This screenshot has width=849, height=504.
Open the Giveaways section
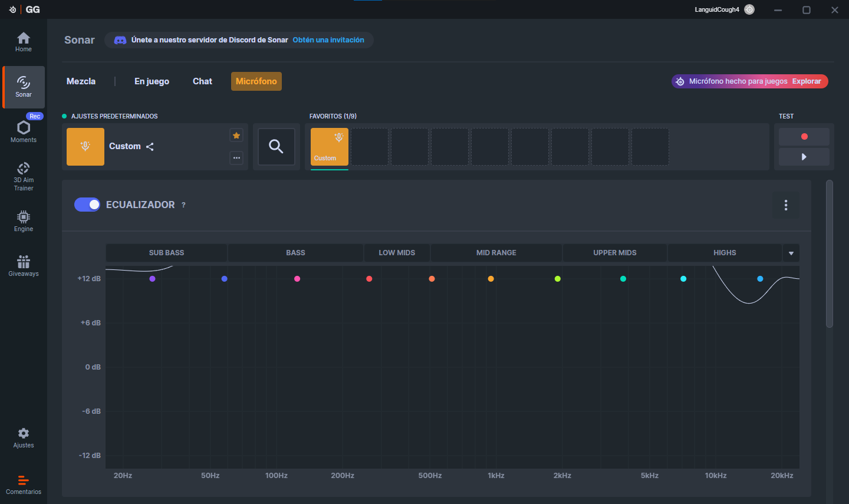coord(24,266)
